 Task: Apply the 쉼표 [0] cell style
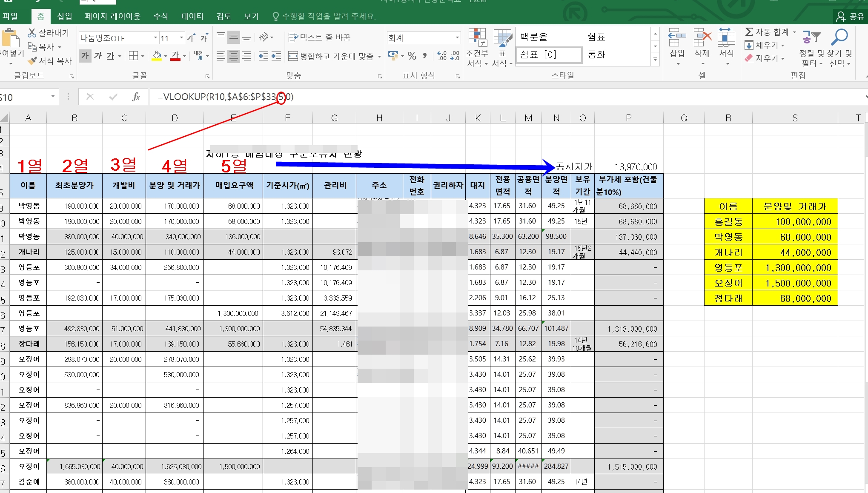click(x=549, y=54)
